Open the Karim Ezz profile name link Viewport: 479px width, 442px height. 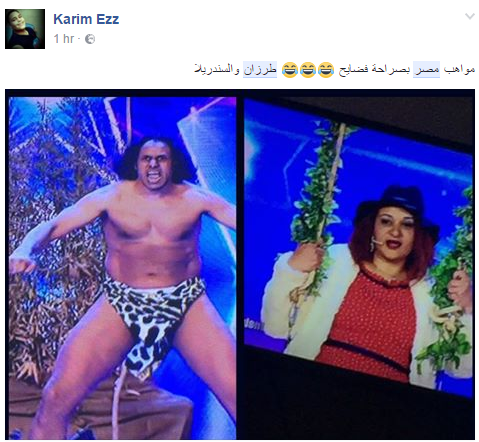(86, 19)
